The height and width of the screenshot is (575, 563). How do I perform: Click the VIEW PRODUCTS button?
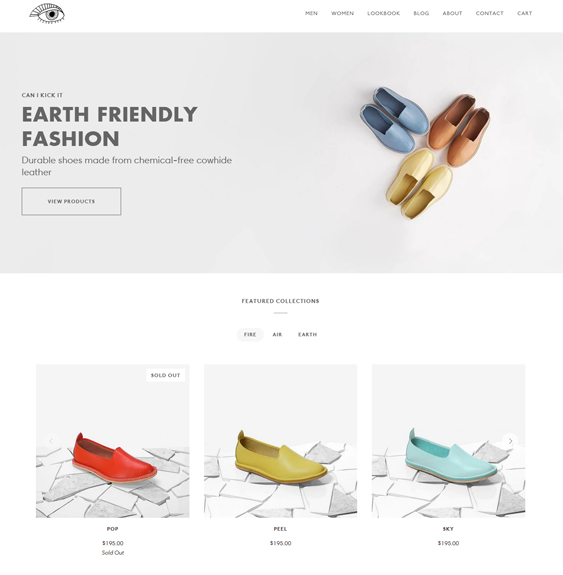pyautogui.click(x=71, y=201)
